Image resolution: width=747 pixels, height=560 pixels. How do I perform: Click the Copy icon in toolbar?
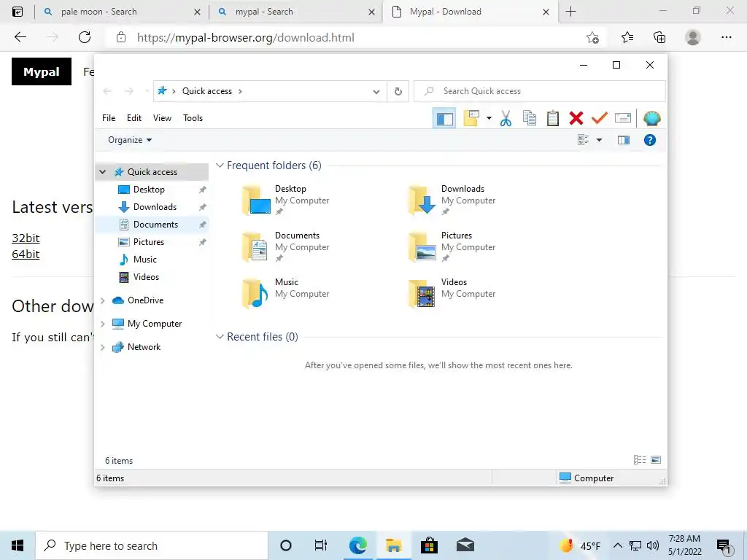click(530, 118)
